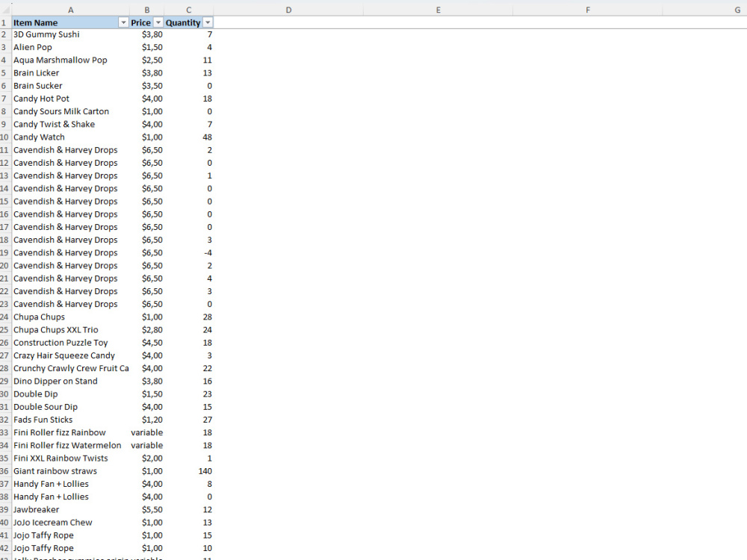Select column A header
747x560 pixels.
click(x=70, y=10)
